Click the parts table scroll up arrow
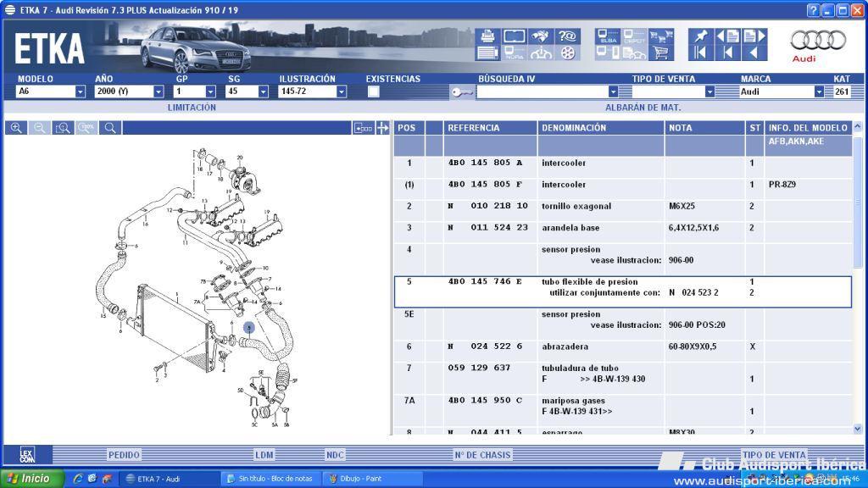 click(x=858, y=127)
